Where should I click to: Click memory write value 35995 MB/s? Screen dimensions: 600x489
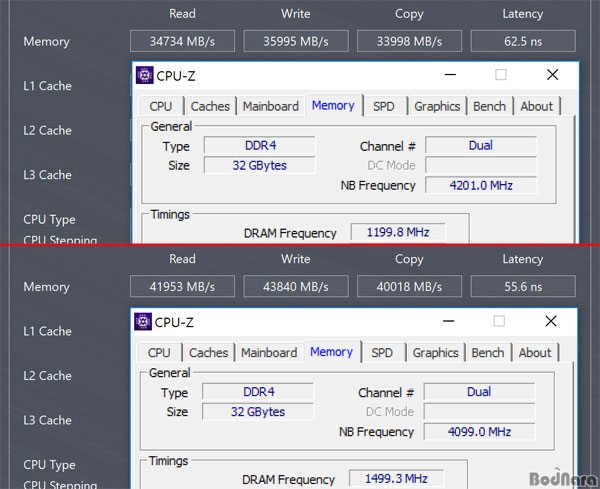point(296,41)
